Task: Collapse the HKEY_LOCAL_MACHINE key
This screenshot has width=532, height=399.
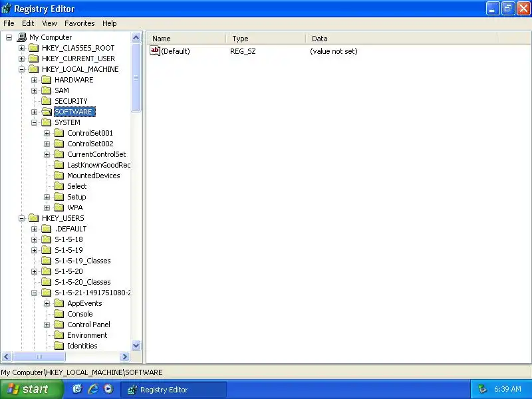Action: pyautogui.click(x=22, y=69)
